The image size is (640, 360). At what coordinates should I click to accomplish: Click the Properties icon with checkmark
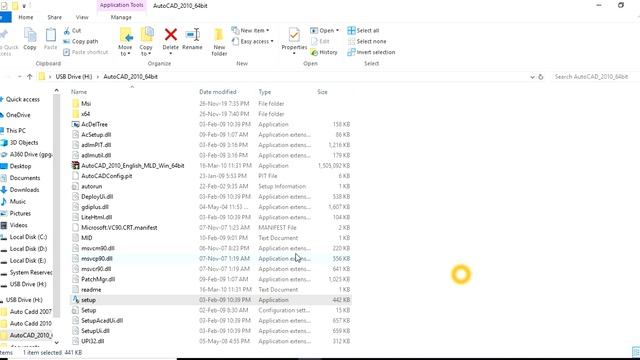tap(294, 36)
